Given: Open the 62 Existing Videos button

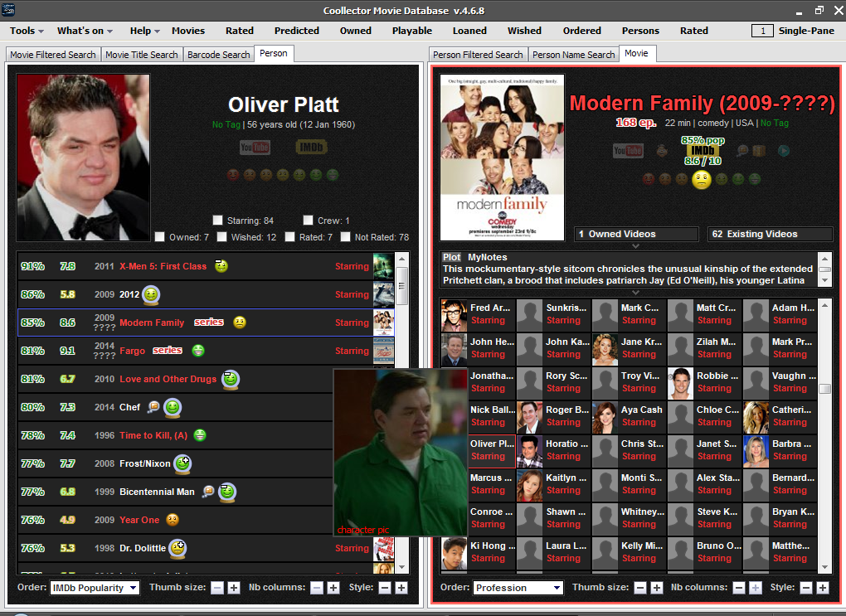Looking at the screenshot, I should (x=770, y=234).
